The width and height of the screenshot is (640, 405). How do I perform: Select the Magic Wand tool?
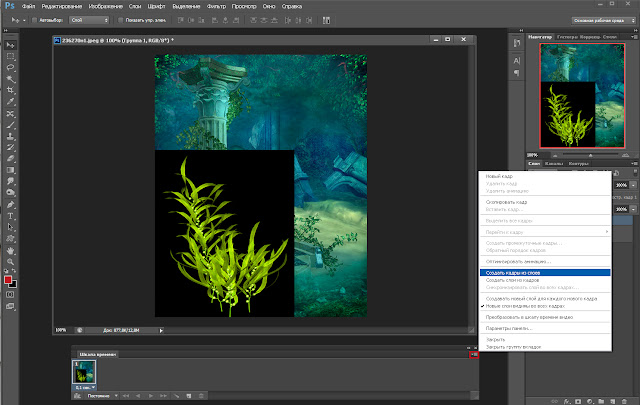[x=10, y=79]
